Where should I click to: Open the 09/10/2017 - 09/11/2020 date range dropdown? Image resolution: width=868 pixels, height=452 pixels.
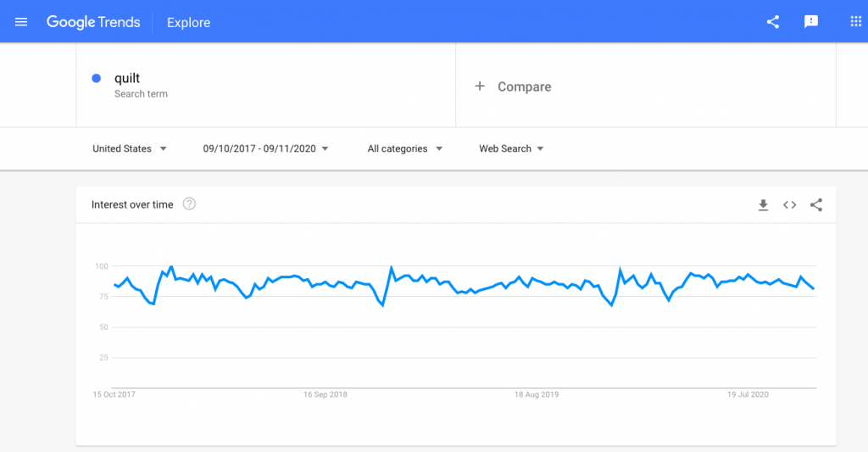pos(265,148)
